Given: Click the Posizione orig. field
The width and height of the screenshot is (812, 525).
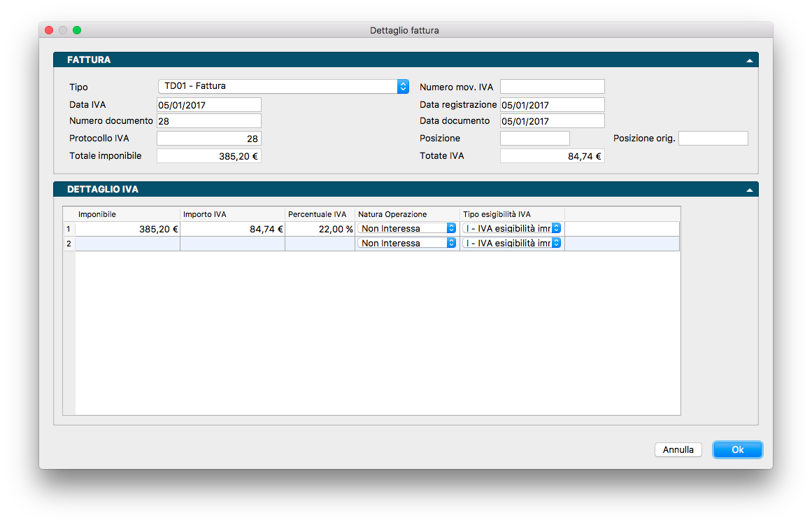Looking at the screenshot, I should tap(713, 139).
